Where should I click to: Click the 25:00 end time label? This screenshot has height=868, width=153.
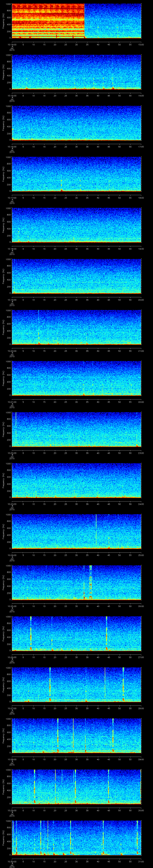coord(141,555)
